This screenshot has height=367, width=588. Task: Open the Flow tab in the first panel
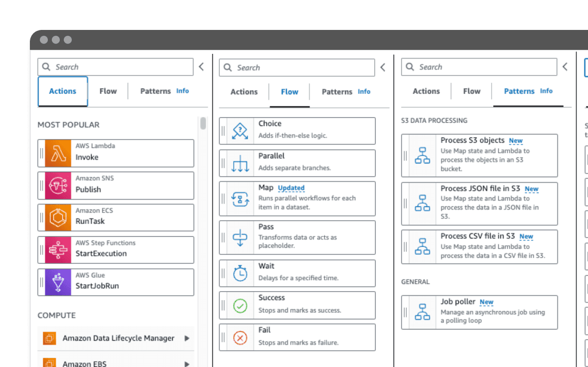(108, 91)
